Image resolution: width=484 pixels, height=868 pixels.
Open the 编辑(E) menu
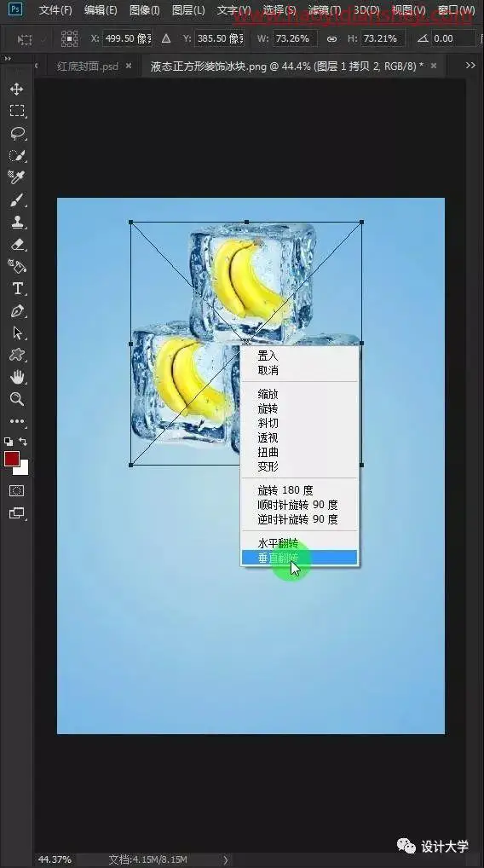point(100,10)
